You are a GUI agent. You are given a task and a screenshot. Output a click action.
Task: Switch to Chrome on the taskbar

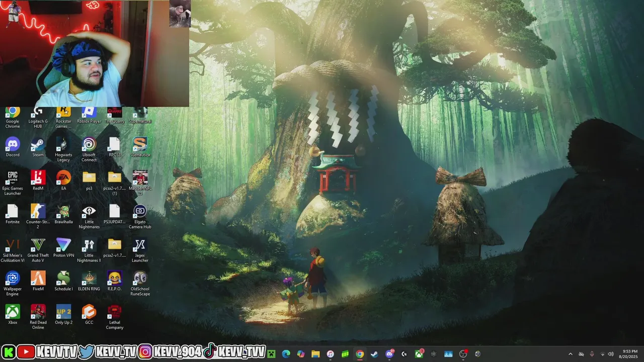[x=360, y=354]
